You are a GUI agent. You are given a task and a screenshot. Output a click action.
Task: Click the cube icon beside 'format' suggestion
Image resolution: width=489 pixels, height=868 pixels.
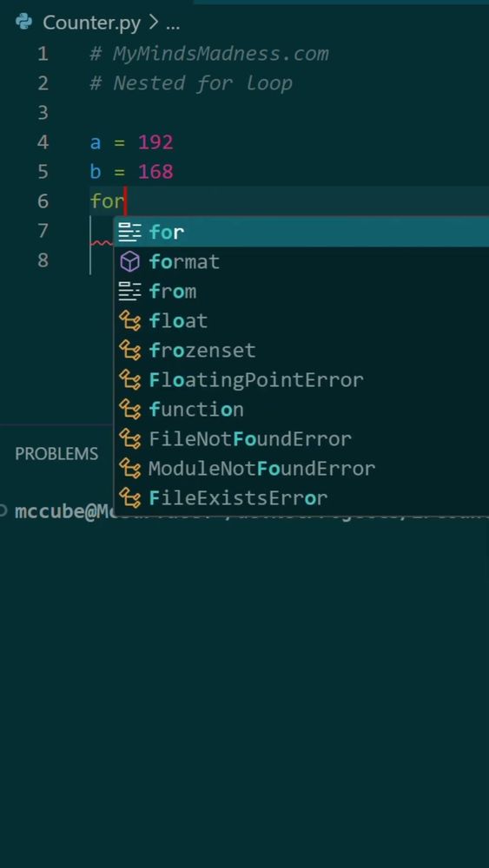(130, 262)
